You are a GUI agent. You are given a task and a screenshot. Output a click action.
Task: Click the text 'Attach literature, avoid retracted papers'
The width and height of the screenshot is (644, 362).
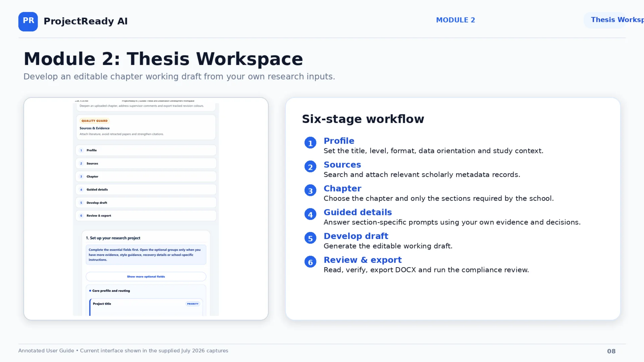(x=121, y=134)
